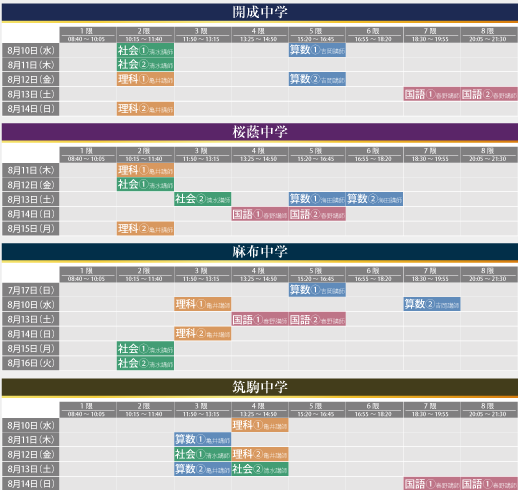This screenshot has width=518, height=490.
Task: Click 5限 15:20~16:45 header in 麻布中学 table
Action: [317, 274]
